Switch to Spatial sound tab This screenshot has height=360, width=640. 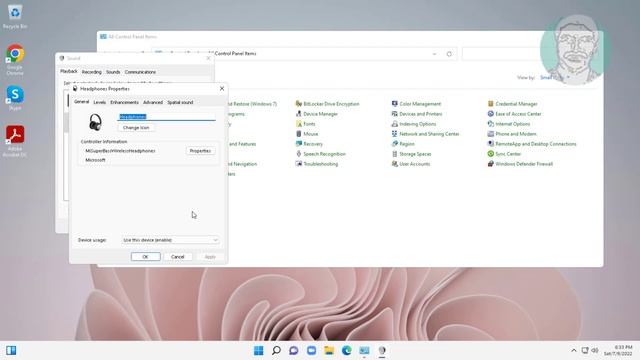(180, 102)
